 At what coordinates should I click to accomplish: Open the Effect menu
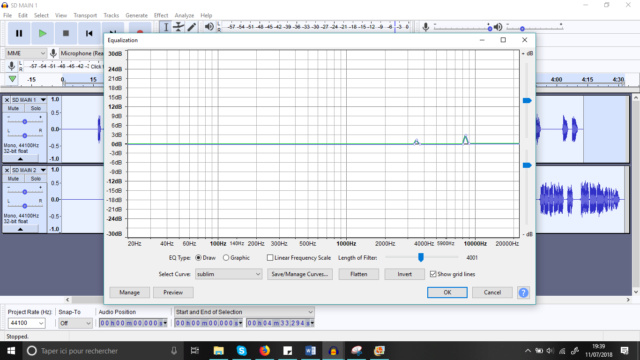[161, 16]
